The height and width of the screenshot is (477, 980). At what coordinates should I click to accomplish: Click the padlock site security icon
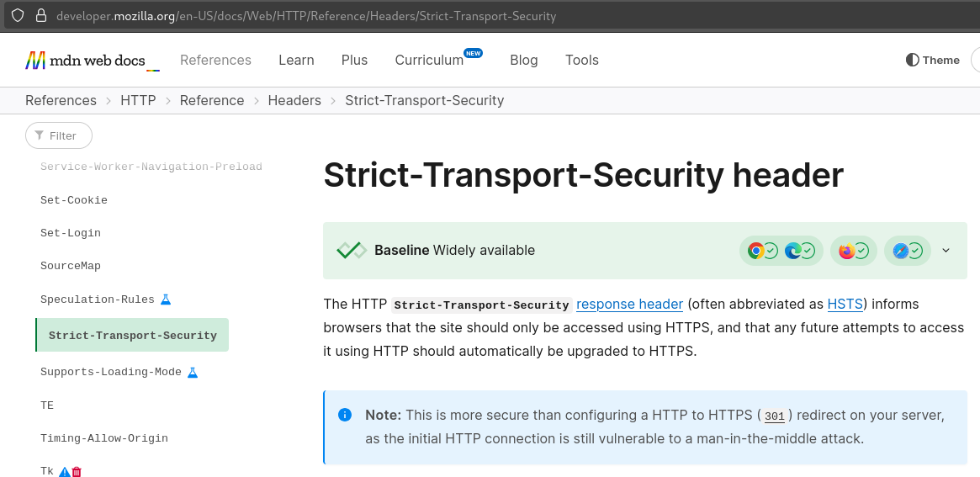[x=40, y=15]
